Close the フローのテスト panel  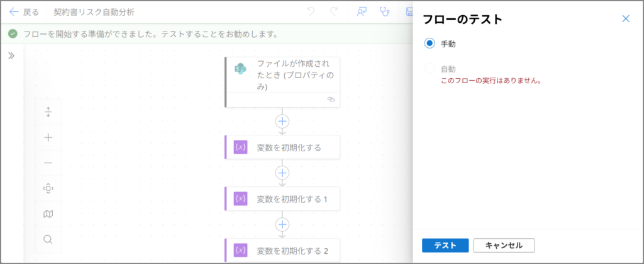click(x=625, y=19)
